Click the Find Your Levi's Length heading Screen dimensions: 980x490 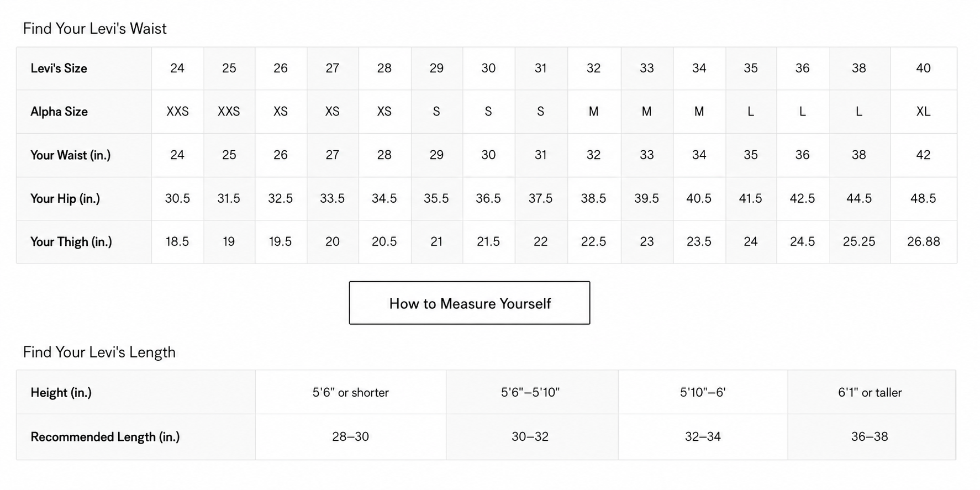99,352
